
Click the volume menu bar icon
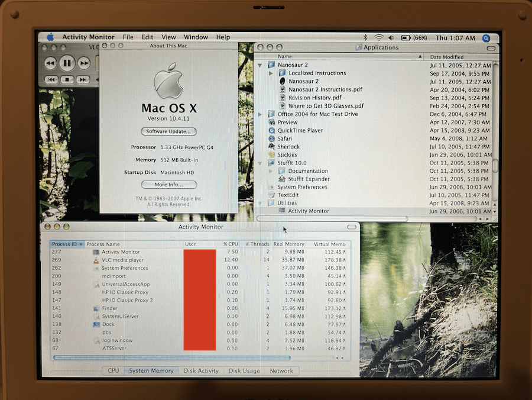[391, 38]
